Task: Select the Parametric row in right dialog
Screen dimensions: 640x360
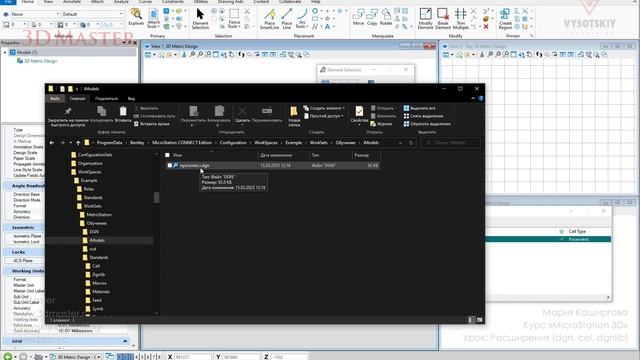Action: coord(548,239)
